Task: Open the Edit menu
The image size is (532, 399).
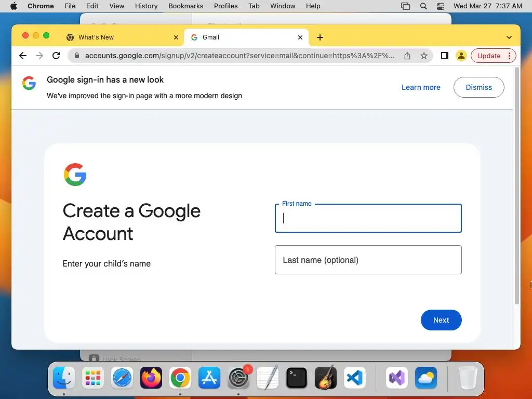Action: pyautogui.click(x=92, y=6)
